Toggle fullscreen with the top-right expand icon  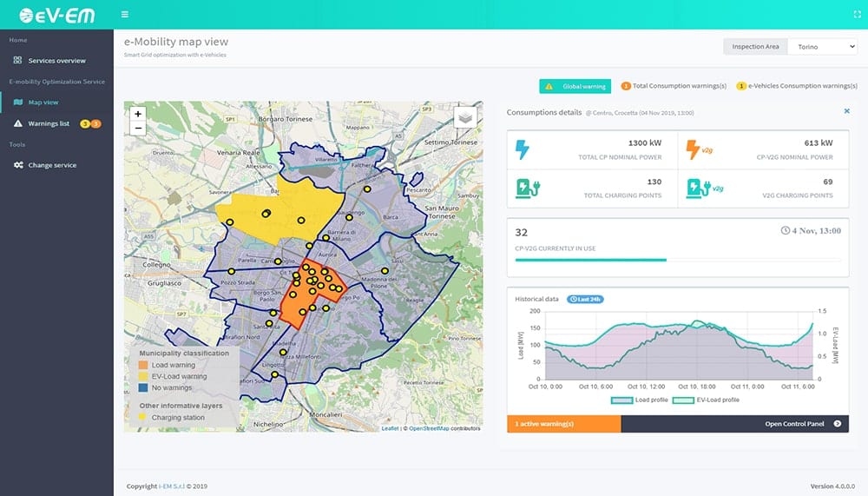[x=858, y=15]
